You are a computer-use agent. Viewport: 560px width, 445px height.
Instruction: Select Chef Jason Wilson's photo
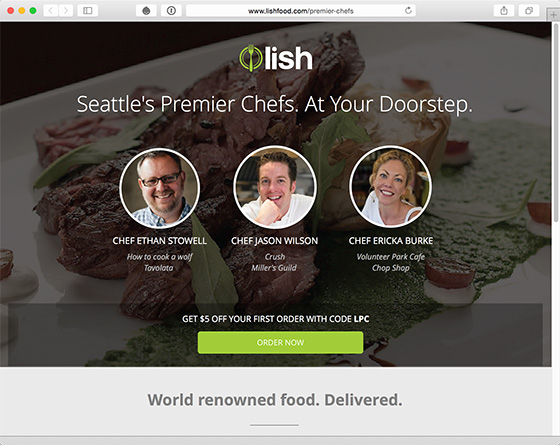click(275, 187)
